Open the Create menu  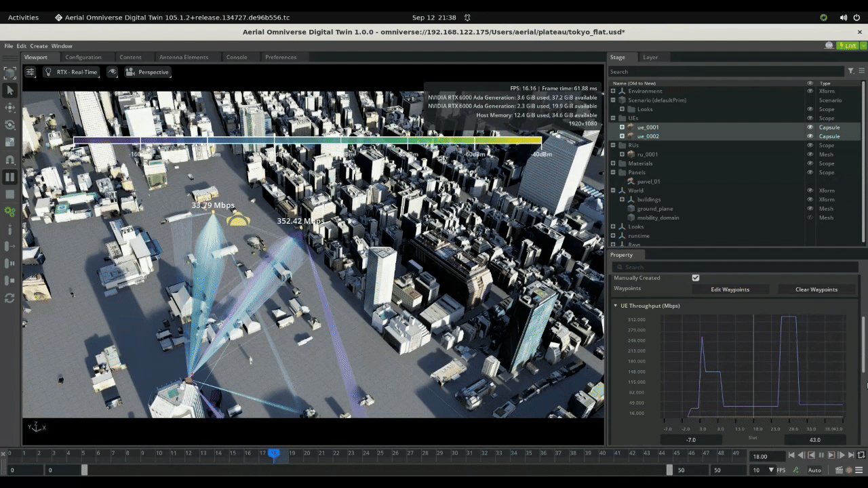point(39,46)
